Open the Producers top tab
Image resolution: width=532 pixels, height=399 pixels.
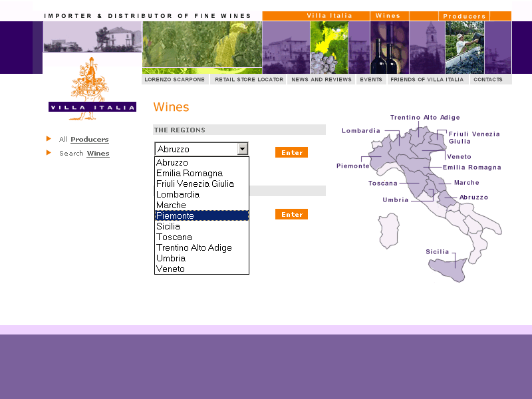coord(464,16)
